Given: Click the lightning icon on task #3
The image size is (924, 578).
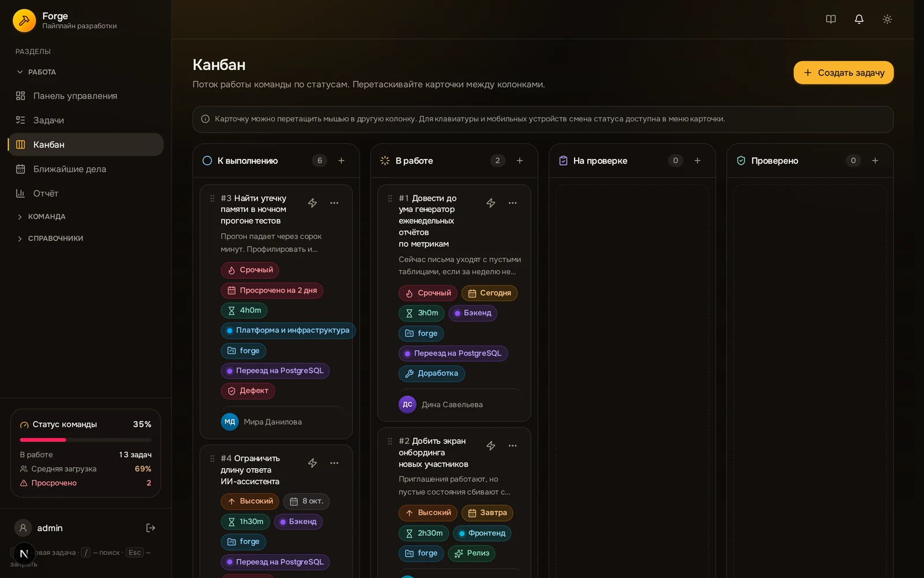Looking at the screenshot, I should 312,203.
